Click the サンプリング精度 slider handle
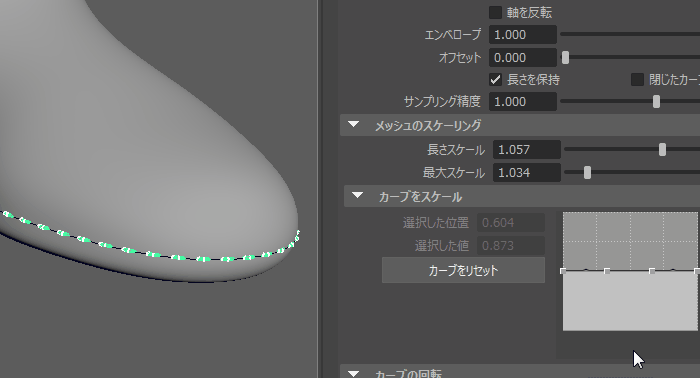Viewport: 700px width, 378px height. coord(656,102)
